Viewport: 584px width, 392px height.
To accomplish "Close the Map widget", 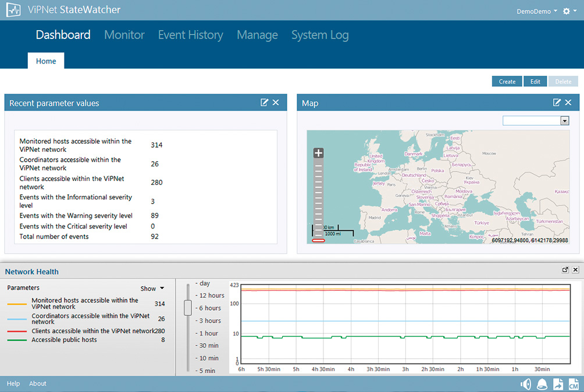I will pos(568,103).
